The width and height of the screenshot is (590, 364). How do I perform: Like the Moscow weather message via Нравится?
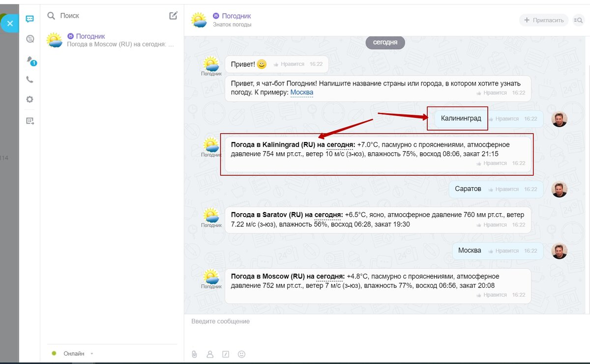click(492, 295)
